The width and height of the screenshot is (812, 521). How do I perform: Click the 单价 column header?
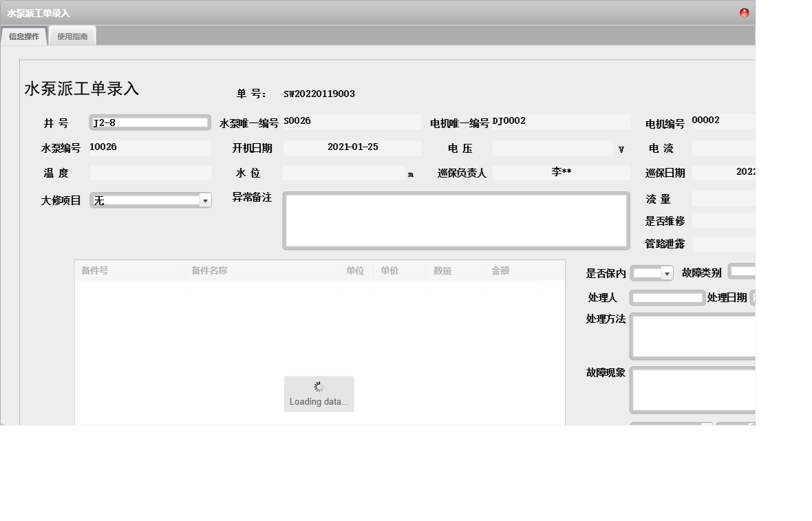400,270
